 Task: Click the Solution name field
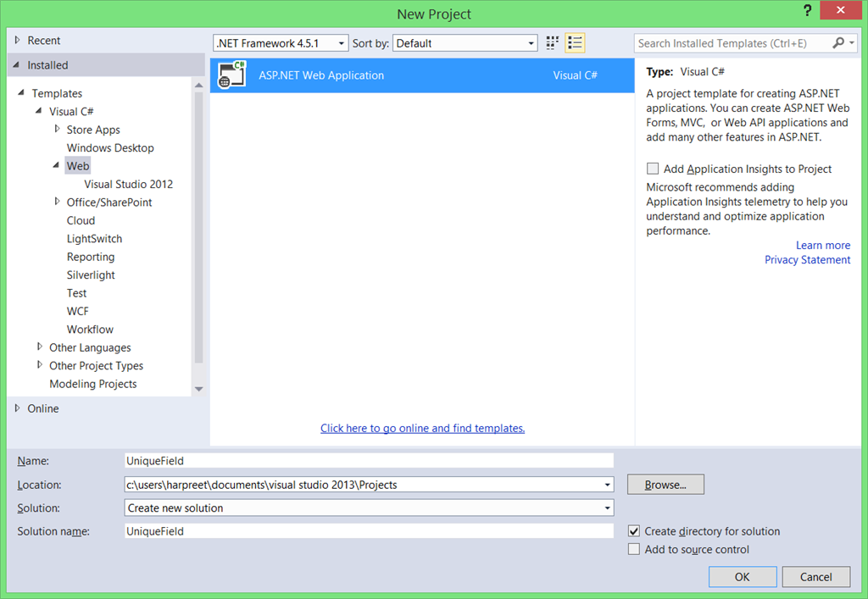(370, 531)
